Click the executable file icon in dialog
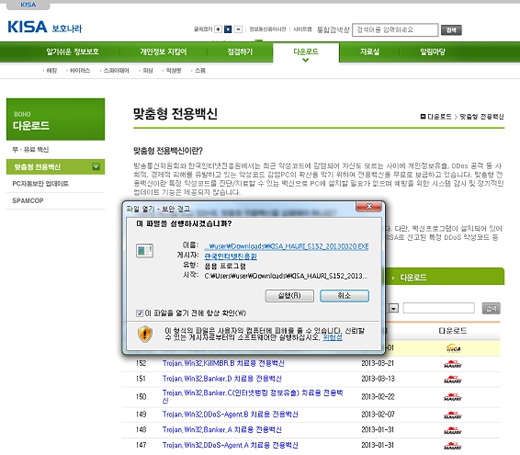520x455 pixels. 145,251
